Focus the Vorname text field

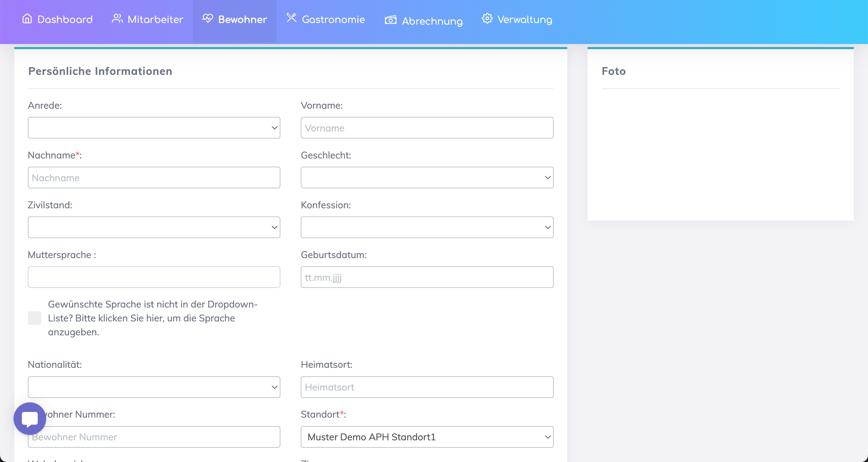point(427,128)
